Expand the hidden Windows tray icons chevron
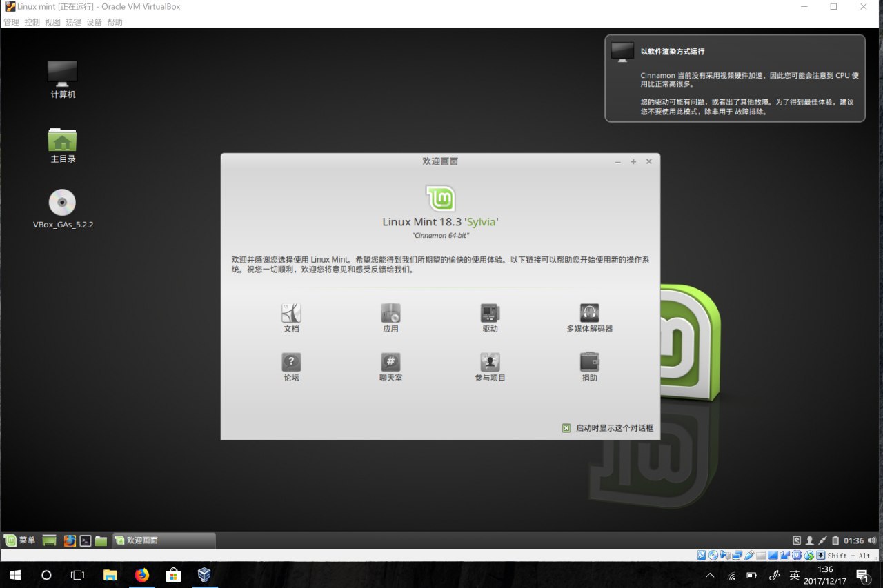 [710, 576]
